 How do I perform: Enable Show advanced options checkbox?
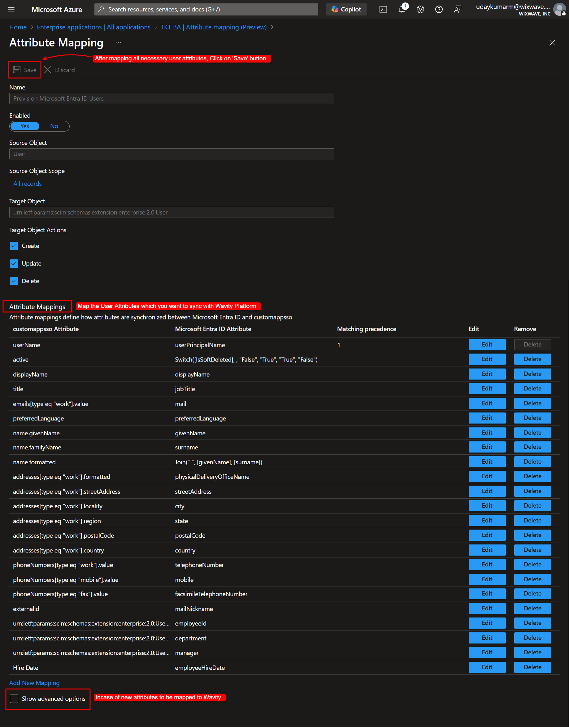(x=14, y=699)
